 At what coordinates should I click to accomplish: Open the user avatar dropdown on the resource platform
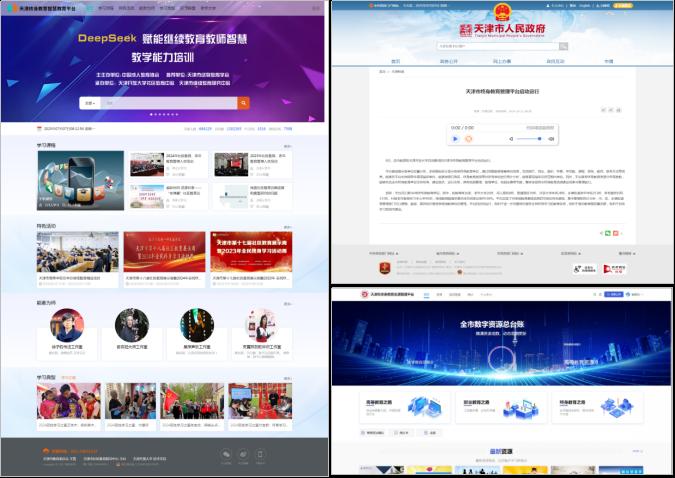click(635, 294)
